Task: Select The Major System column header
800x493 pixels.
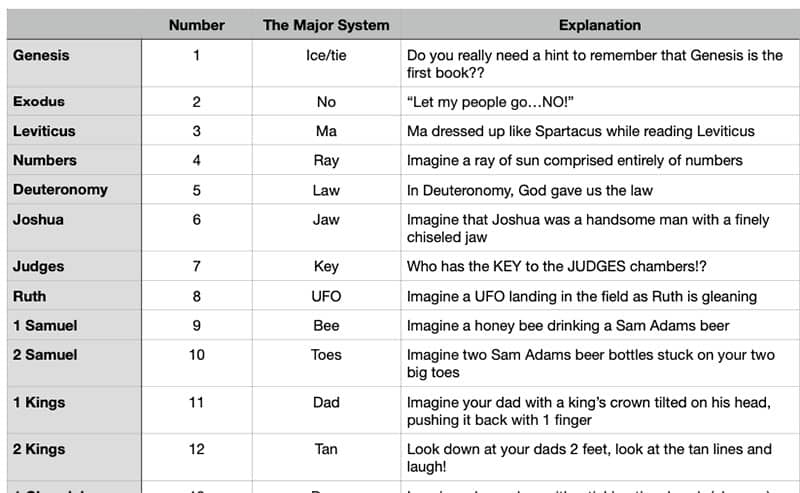Action: [326, 25]
